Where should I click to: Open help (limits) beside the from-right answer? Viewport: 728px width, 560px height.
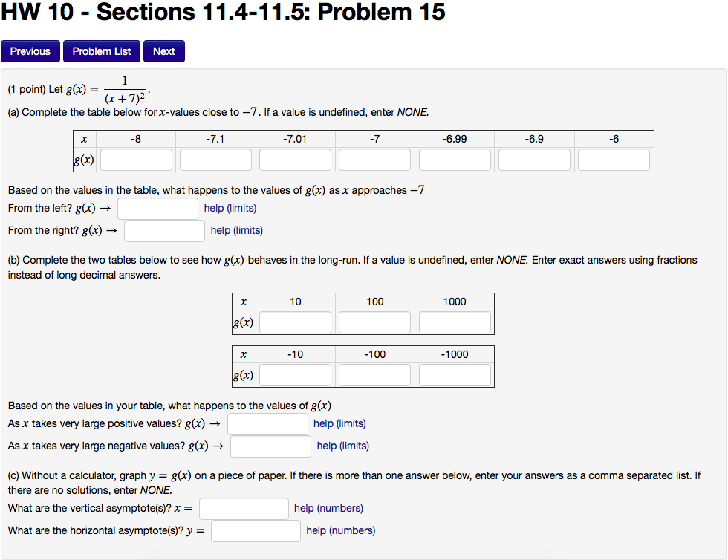(236, 230)
